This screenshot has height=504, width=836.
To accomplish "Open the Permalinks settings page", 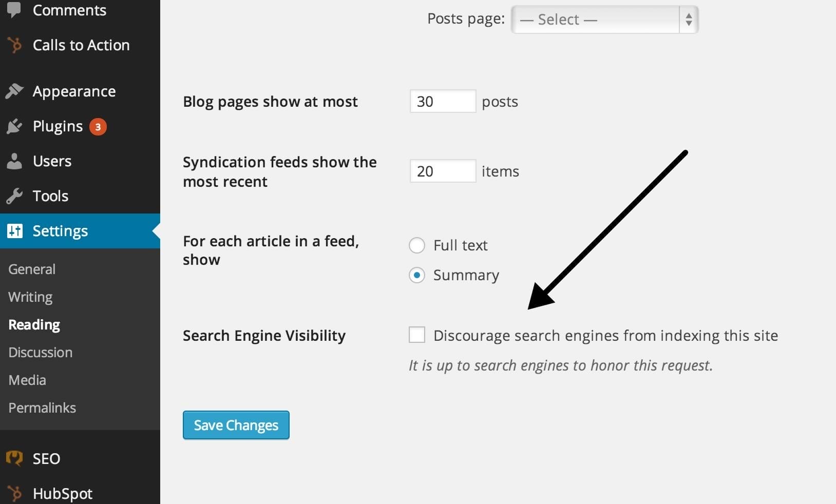I will point(42,408).
